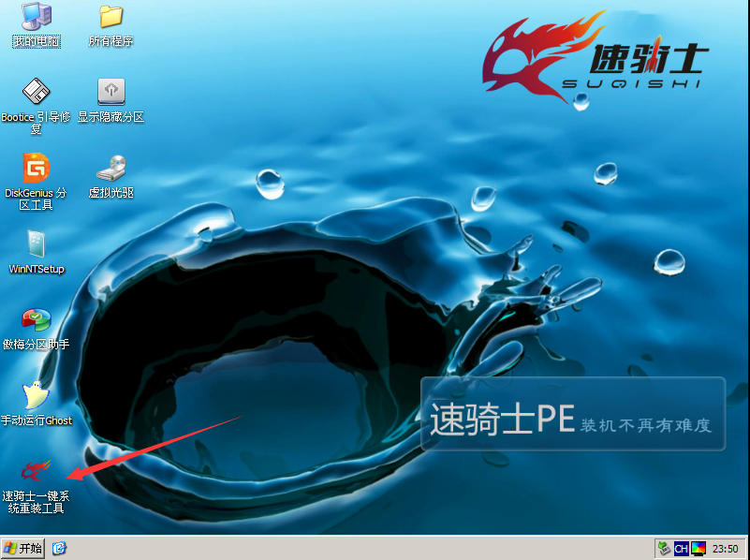The width and height of the screenshot is (750, 560).
Task: Launch DiskGenius 分区工具 icon
Action: (x=36, y=182)
